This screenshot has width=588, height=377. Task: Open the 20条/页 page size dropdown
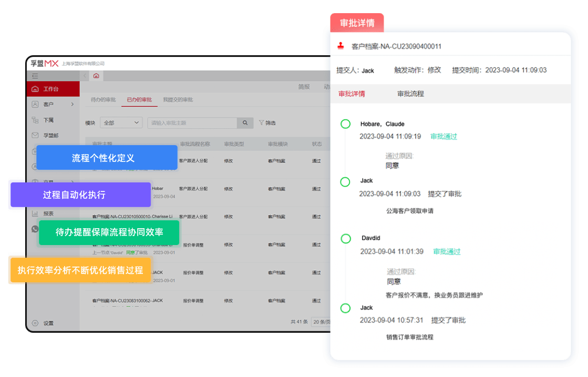tap(321, 321)
